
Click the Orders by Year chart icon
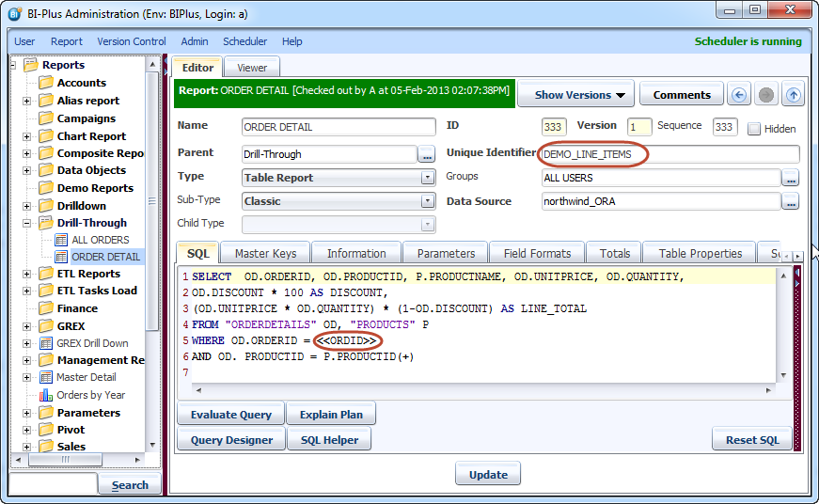[x=45, y=395]
